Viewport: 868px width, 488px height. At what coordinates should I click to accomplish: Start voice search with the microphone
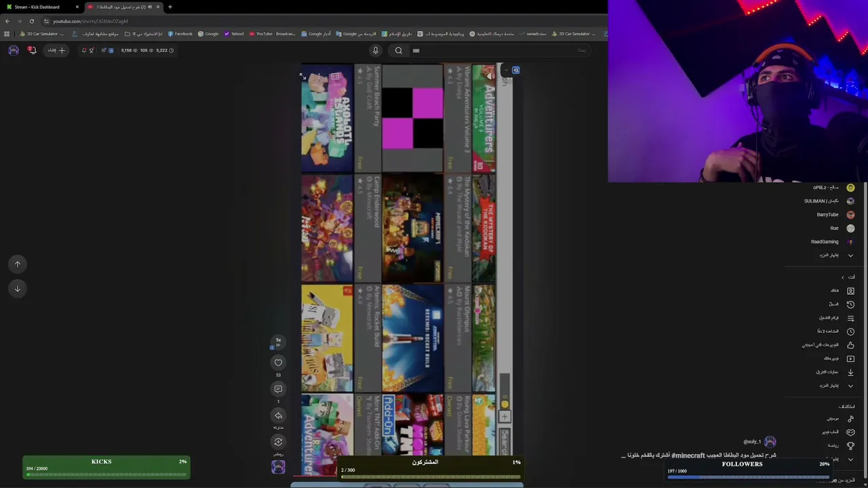376,50
